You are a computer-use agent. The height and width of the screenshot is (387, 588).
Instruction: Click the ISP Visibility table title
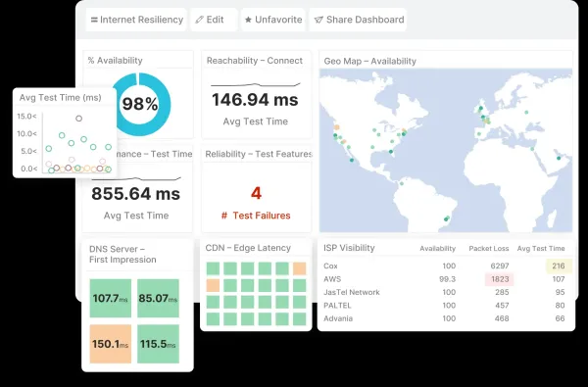pos(349,248)
